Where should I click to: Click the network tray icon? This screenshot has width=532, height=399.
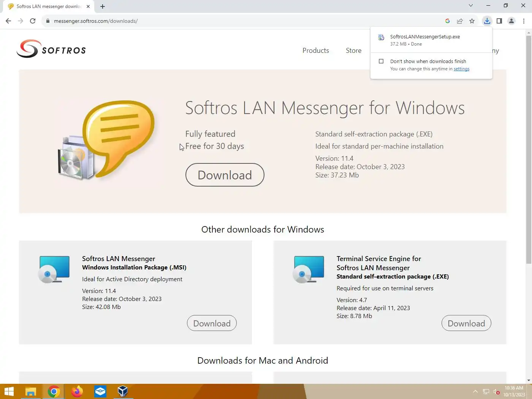click(x=486, y=391)
